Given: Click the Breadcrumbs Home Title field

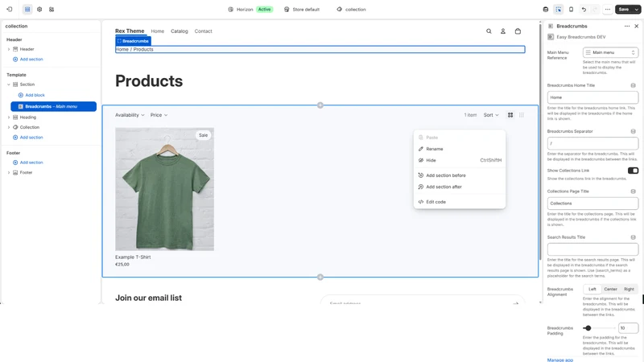Looking at the screenshot, I should (592, 97).
